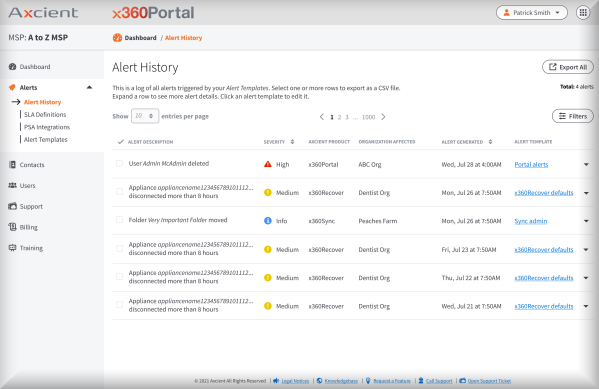Click the Billing icon in sidebar
This screenshot has width=599, height=389.
pos(12,227)
